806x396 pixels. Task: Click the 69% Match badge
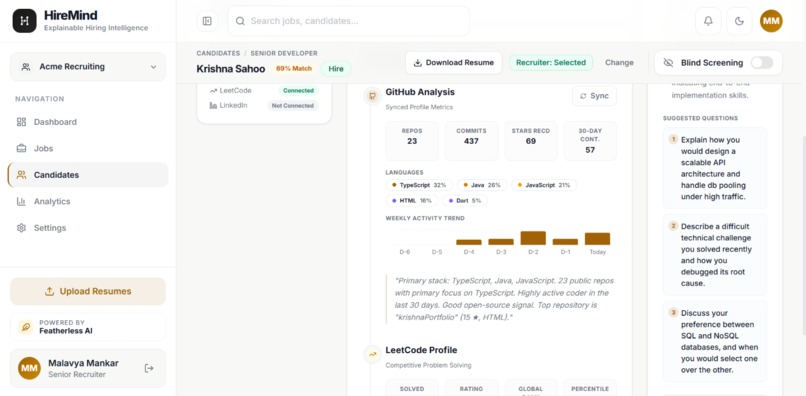[x=294, y=69]
